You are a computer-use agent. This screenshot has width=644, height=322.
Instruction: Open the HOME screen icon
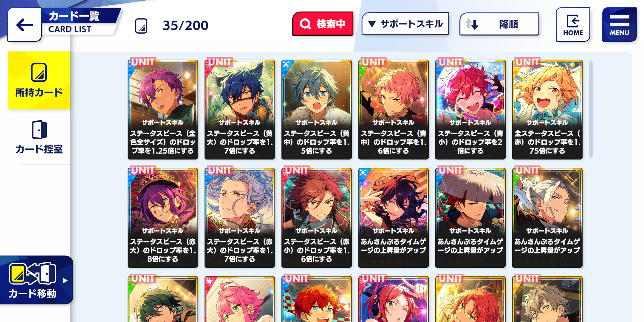pyautogui.click(x=573, y=24)
